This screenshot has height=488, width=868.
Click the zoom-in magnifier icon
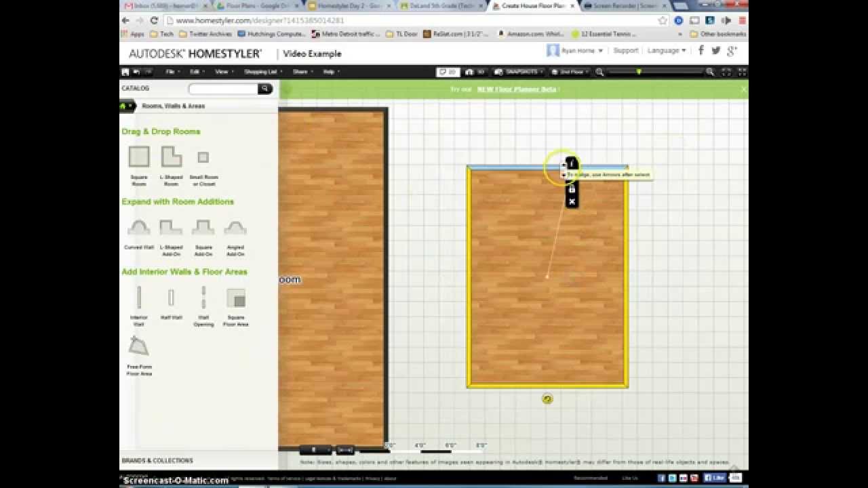[710, 72]
